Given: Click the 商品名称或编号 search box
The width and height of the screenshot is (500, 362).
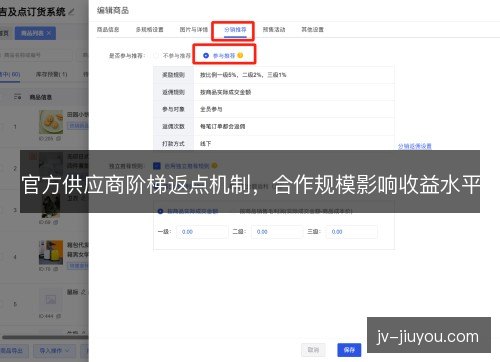Looking at the screenshot, I should [36, 55].
